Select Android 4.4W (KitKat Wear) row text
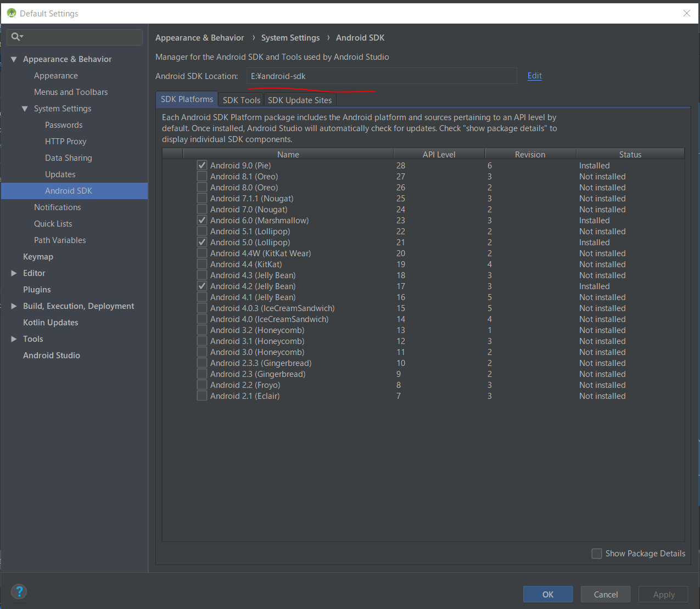 tap(261, 253)
